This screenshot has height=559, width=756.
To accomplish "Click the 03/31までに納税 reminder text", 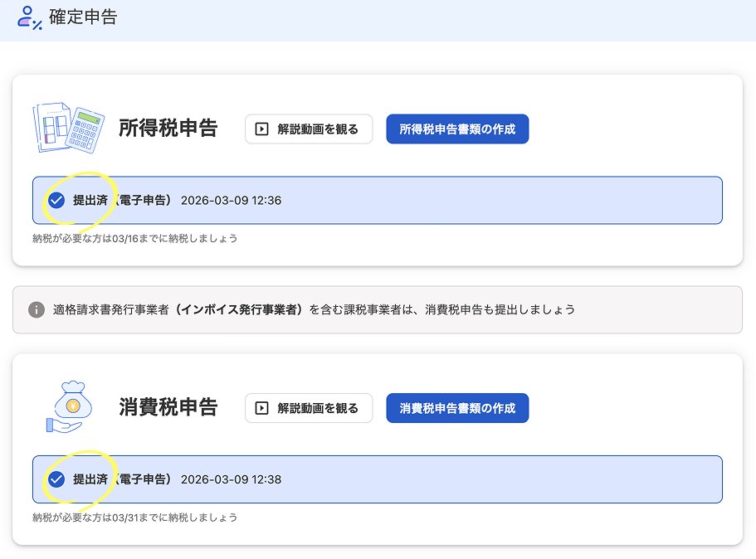I will click(x=135, y=517).
